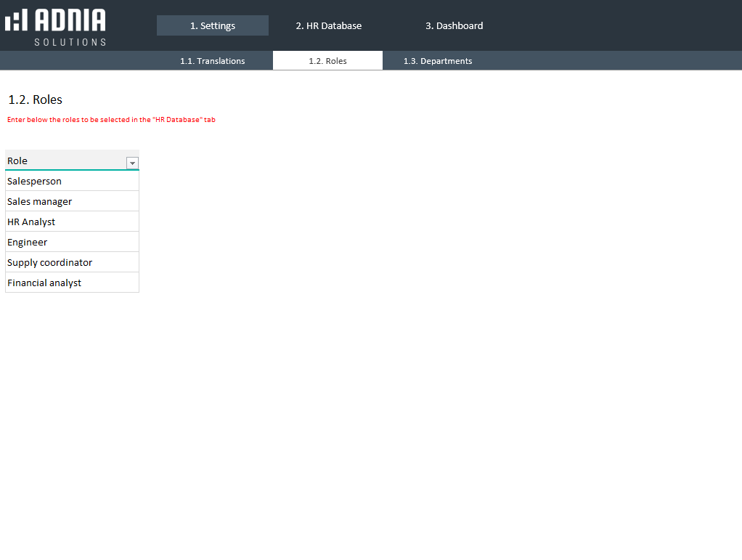
Task: Select the Role header cell text
Action: click(x=17, y=161)
